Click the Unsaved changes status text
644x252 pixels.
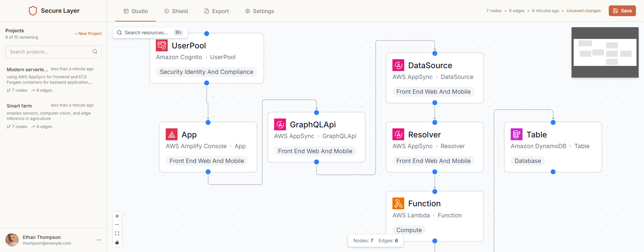coord(584,11)
